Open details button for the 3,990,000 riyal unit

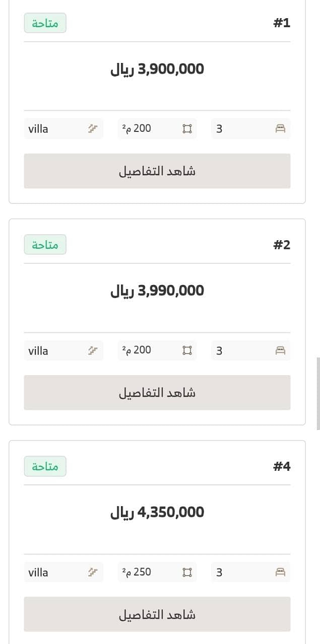click(157, 393)
